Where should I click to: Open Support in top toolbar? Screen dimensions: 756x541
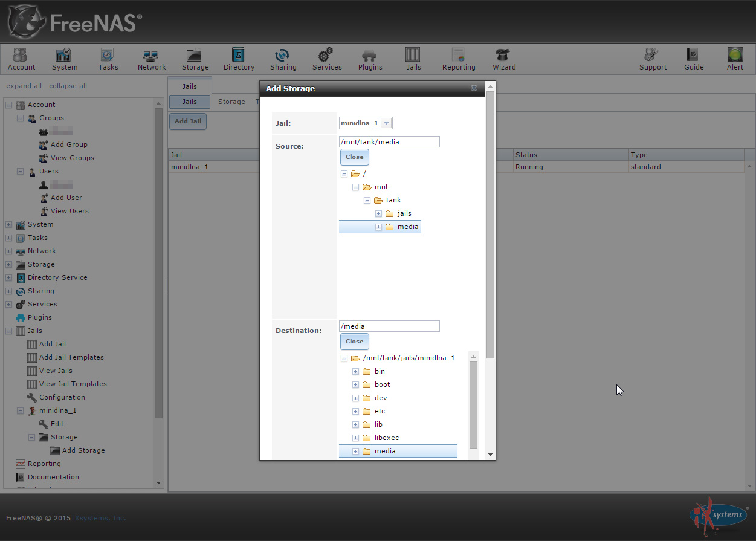(x=653, y=59)
